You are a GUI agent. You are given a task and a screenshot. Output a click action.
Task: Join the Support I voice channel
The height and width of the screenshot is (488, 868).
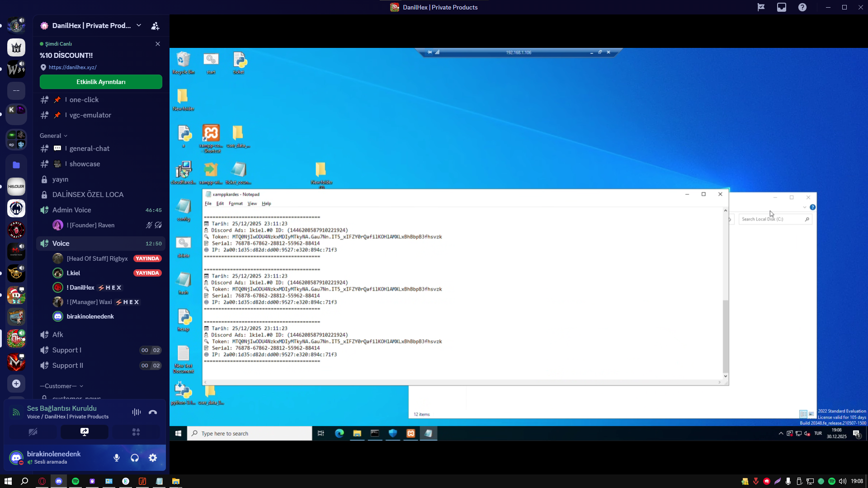click(101, 350)
